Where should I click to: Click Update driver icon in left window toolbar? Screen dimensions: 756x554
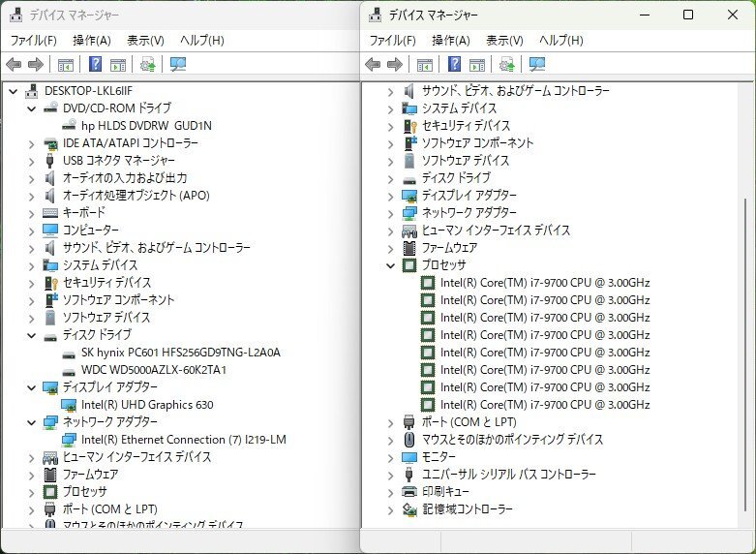[x=147, y=64]
